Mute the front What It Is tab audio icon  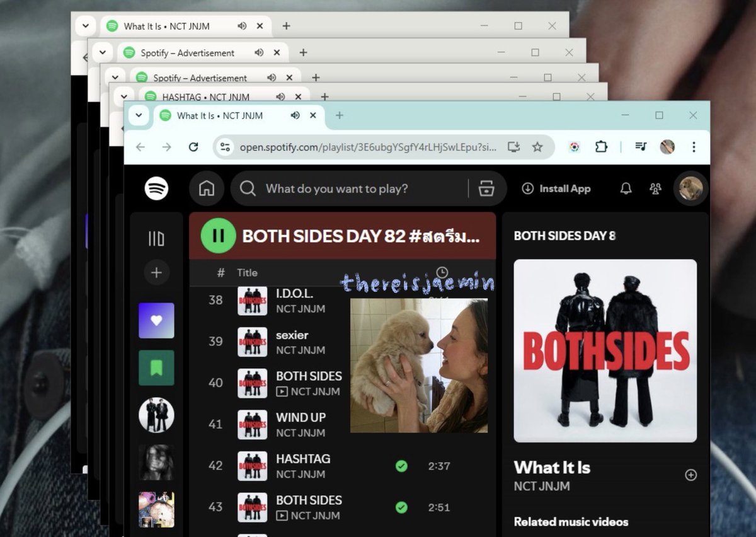(x=295, y=115)
